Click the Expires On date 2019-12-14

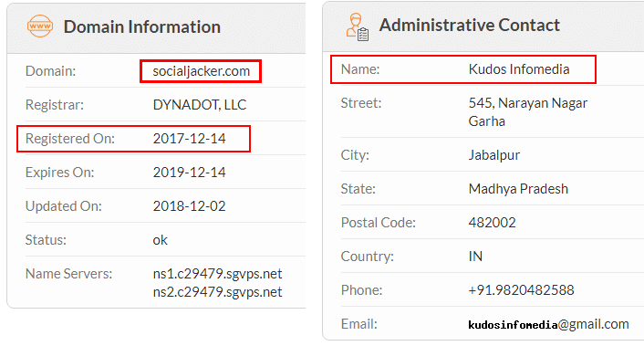tap(190, 173)
